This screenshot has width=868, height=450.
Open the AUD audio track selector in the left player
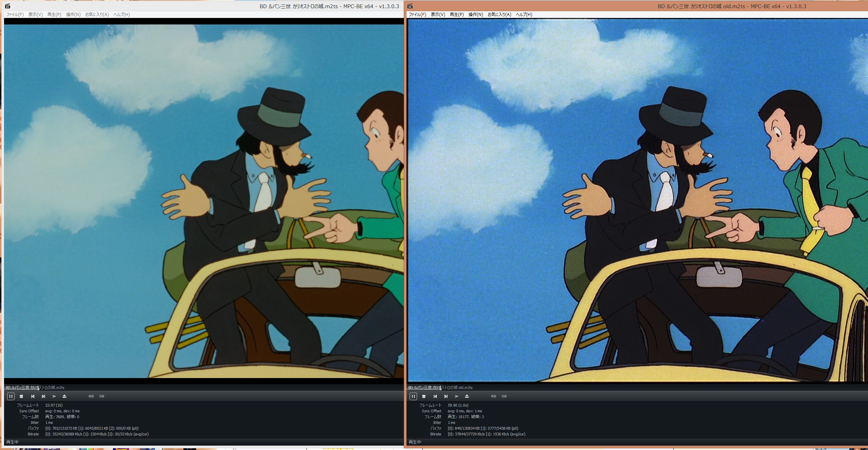(91, 396)
